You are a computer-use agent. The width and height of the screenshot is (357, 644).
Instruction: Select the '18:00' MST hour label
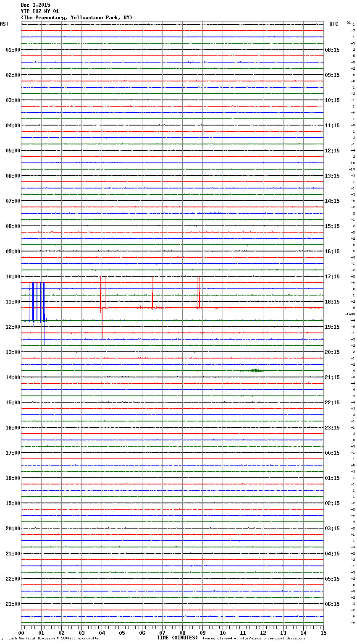(13, 478)
